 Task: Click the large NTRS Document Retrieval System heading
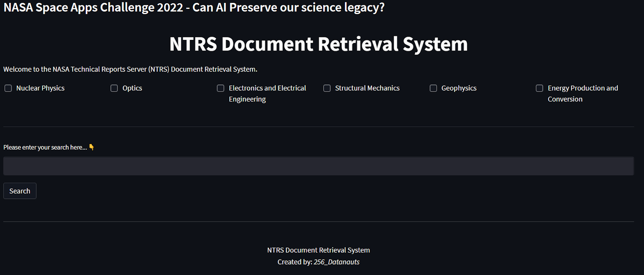click(x=318, y=44)
